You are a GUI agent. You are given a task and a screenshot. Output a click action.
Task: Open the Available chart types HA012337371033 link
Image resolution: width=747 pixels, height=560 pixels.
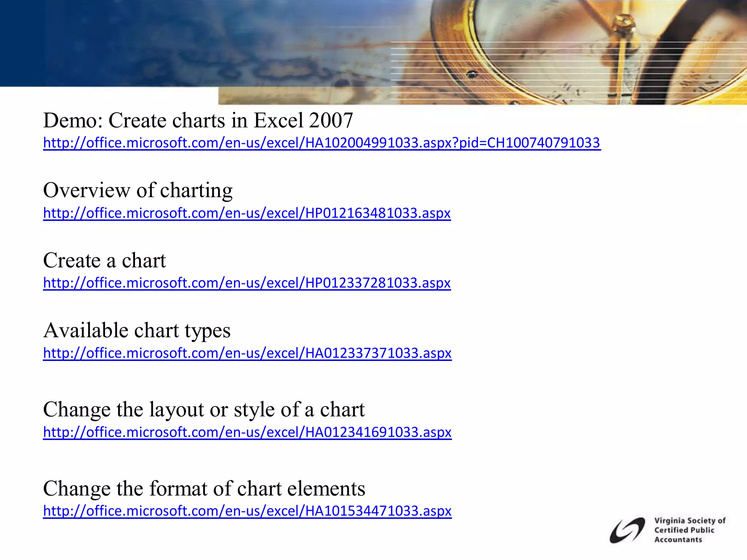(x=247, y=353)
